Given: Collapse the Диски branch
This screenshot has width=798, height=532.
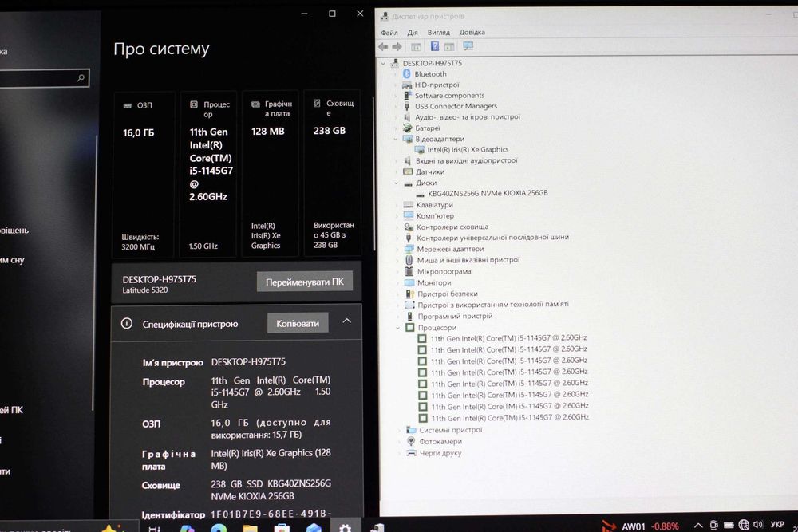Looking at the screenshot, I should 397,183.
